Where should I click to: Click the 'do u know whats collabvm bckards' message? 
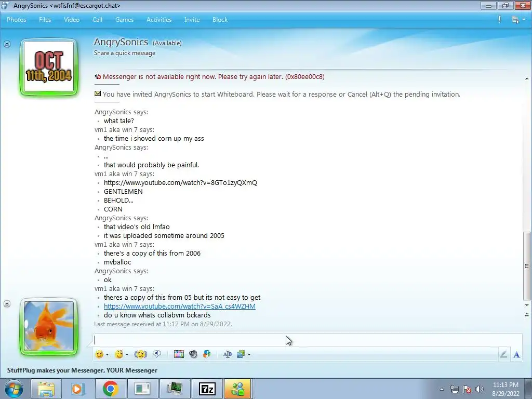[157, 315]
